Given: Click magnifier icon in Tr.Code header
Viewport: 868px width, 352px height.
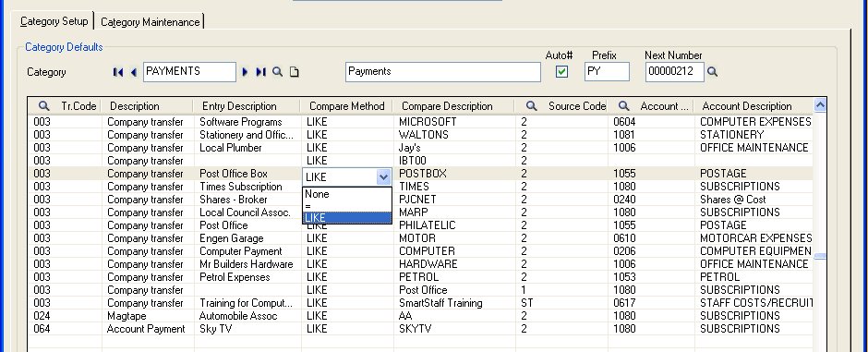Looking at the screenshot, I should pos(43,105).
